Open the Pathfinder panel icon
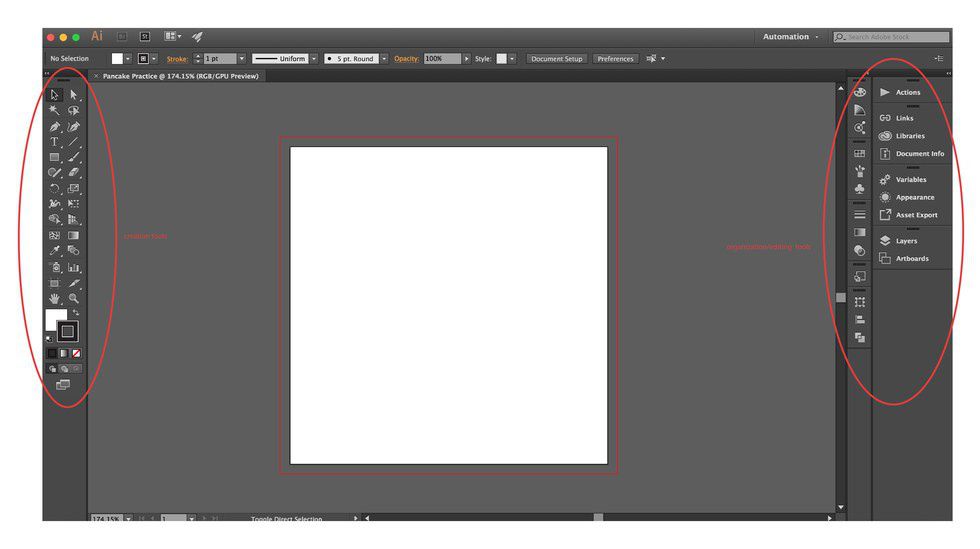Viewport: 980px width, 549px height. [859, 338]
